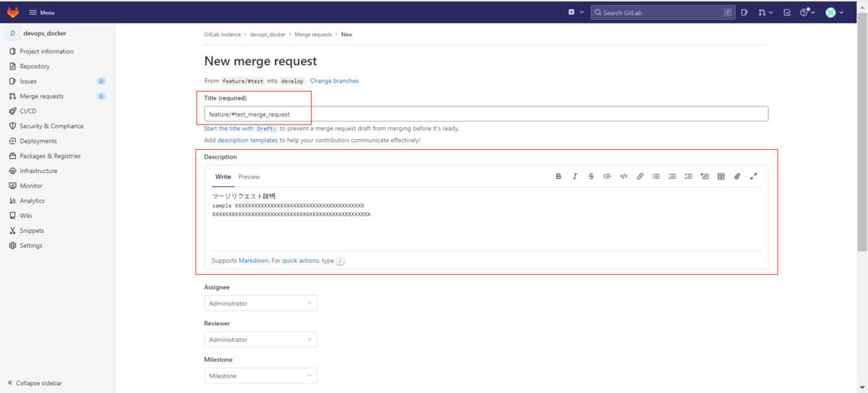Image resolution: width=868 pixels, height=393 pixels.
Task: Attach a file with the paperclip icon
Action: pos(737,177)
